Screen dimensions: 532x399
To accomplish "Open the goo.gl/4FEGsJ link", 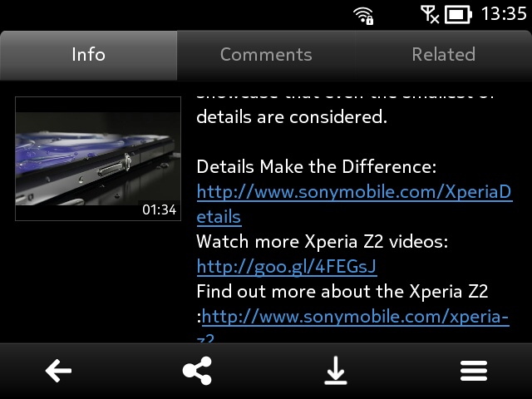I will pos(287,267).
